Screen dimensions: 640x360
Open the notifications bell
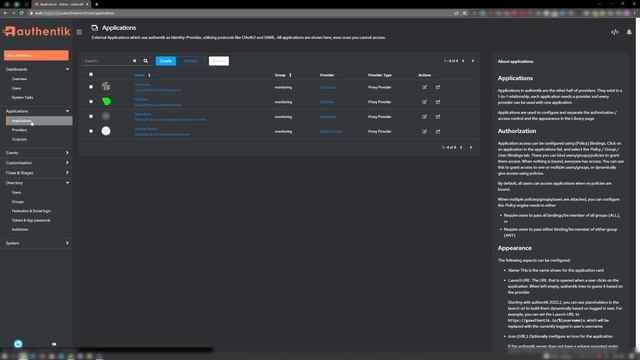629,32
